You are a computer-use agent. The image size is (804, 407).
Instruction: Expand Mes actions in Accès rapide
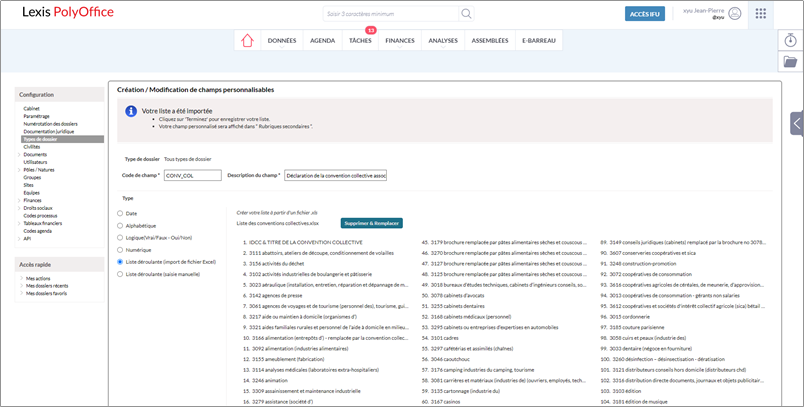[22, 278]
